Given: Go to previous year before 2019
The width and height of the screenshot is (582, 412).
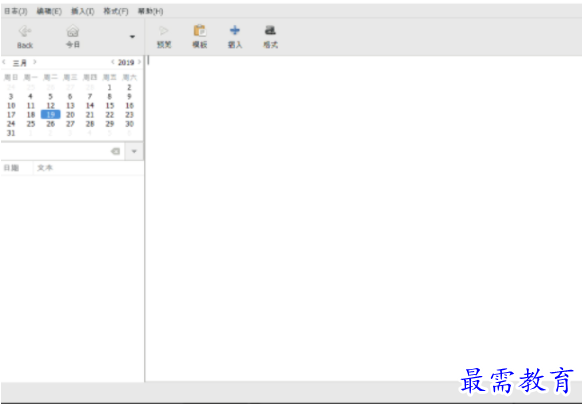Looking at the screenshot, I should click(112, 62).
